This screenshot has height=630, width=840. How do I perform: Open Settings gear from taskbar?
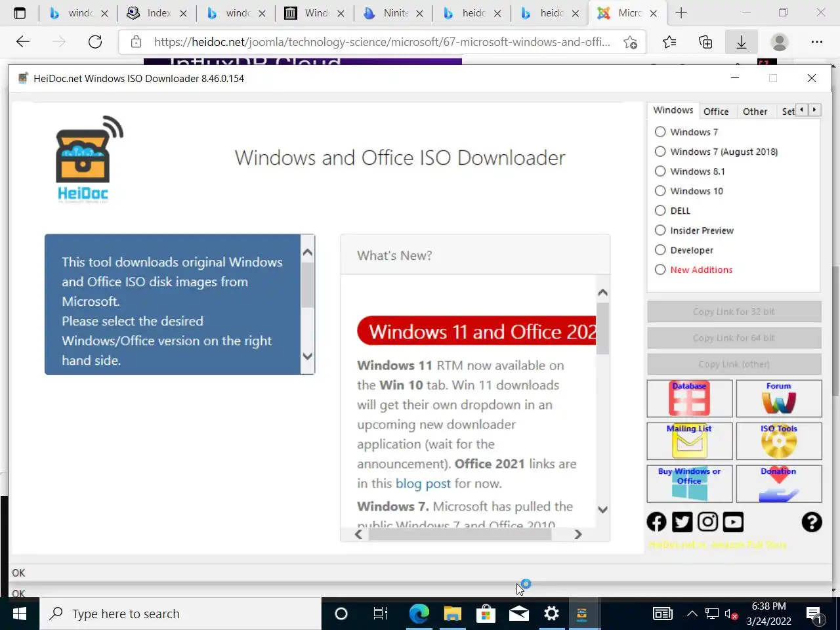coord(551,614)
